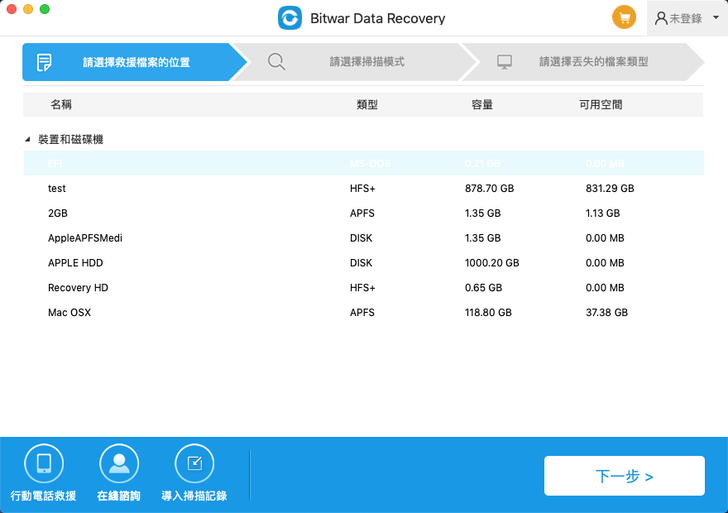
Task: Click the Bitwar Data Recovery logo
Action: [290, 18]
